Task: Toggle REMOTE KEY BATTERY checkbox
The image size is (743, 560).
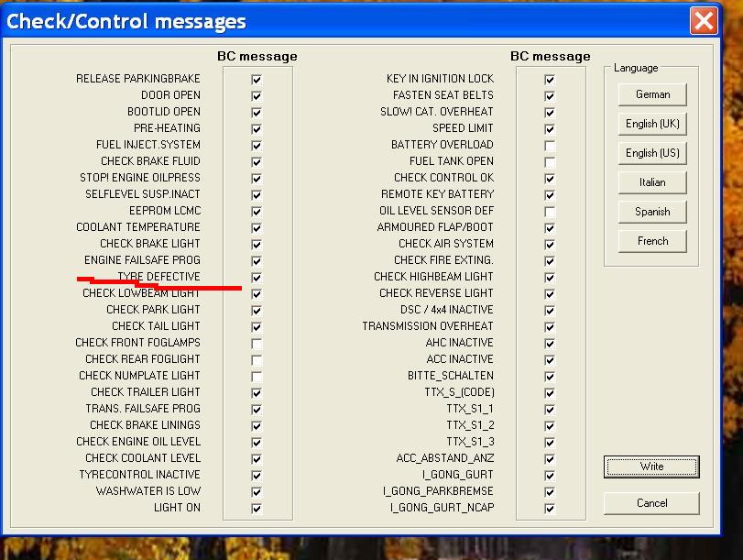Action: point(550,195)
